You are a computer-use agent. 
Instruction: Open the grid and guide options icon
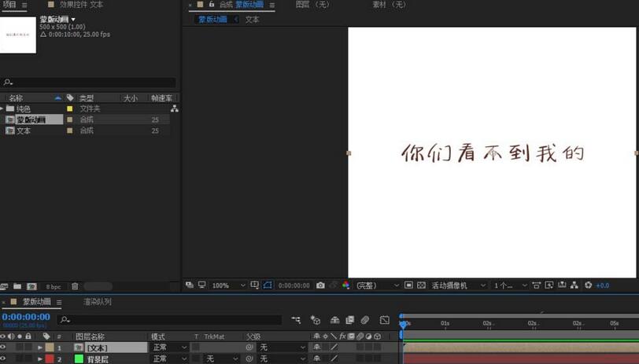tap(255, 285)
